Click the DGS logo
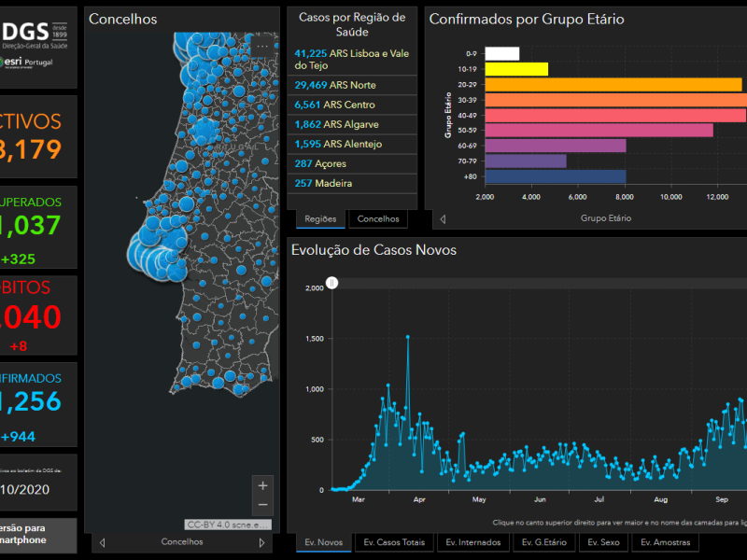Image resolution: width=747 pixels, height=560 pixels. pos(35,35)
